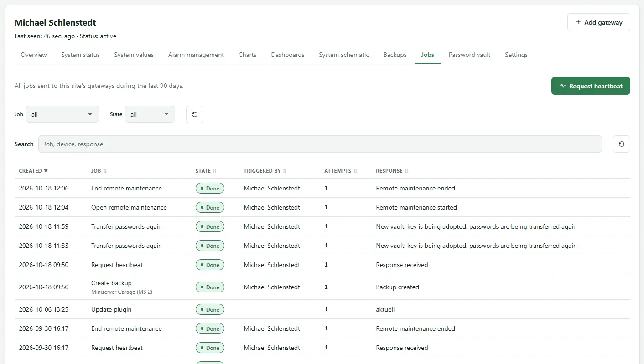This screenshot has height=364, width=644.
Task: Click the refresh icon beside the search field
Action: (622, 144)
